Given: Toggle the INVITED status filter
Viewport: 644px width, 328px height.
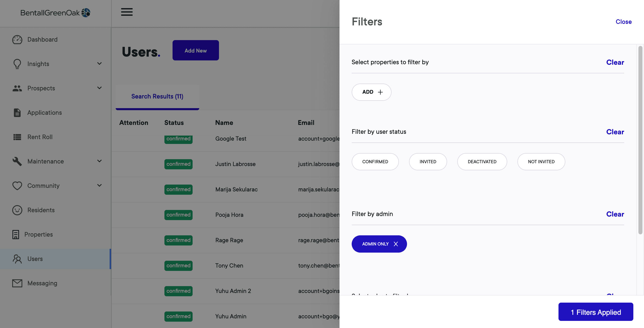Looking at the screenshot, I should 428,162.
